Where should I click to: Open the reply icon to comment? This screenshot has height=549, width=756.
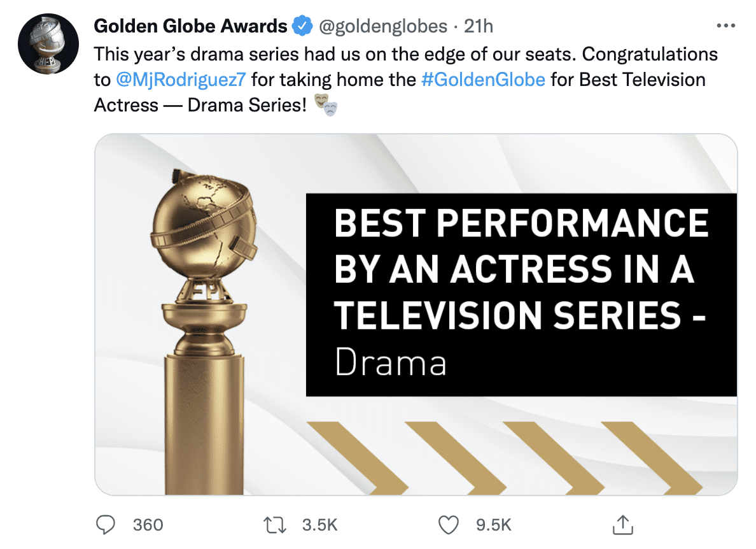point(106,524)
